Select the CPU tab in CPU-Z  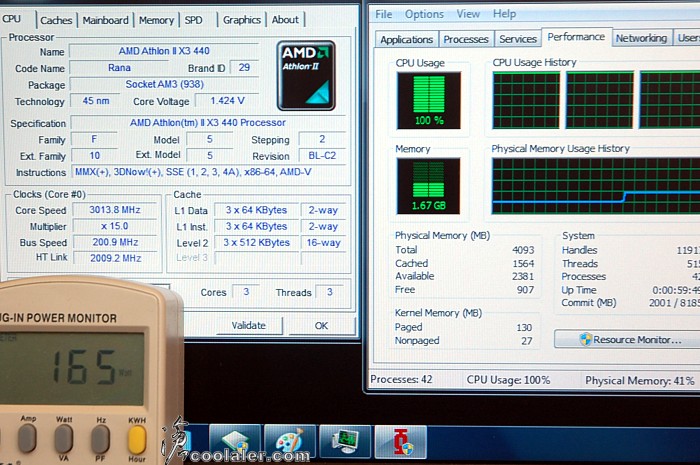coord(12,19)
